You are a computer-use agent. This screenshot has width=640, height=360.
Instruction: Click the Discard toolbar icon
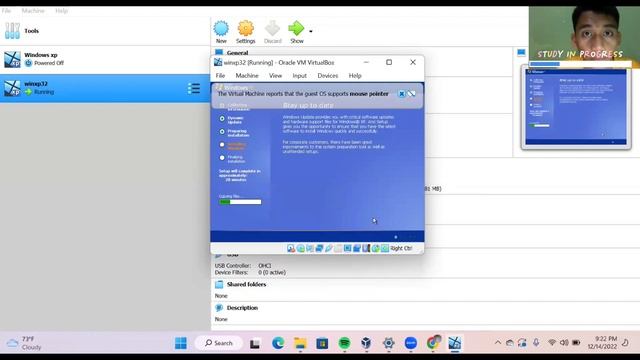pyautogui.click(x=273, y=32)
